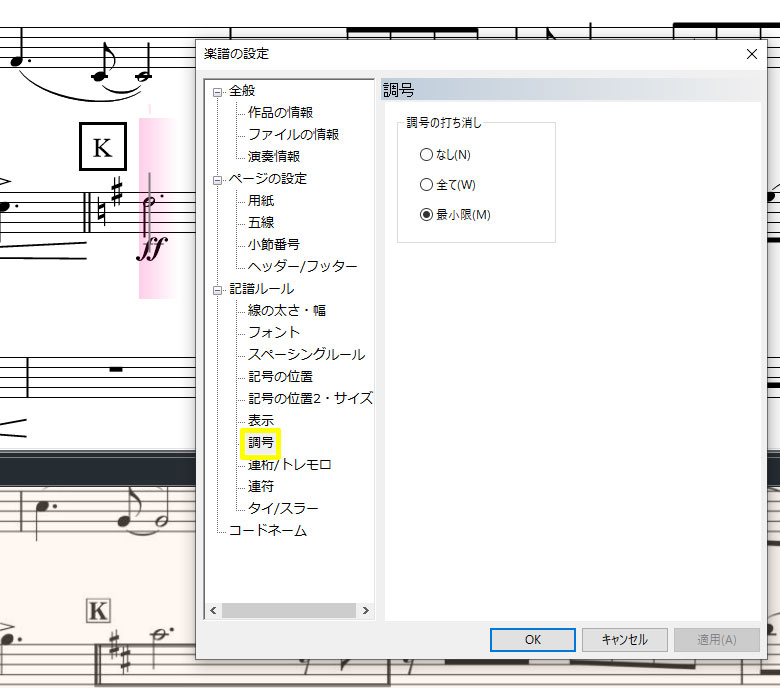Image resolution: width=780 pixels, height=688 pixels.
Task: Collapse the 全般 tree node
Action: pyautogui.click(x=217, y=92)
